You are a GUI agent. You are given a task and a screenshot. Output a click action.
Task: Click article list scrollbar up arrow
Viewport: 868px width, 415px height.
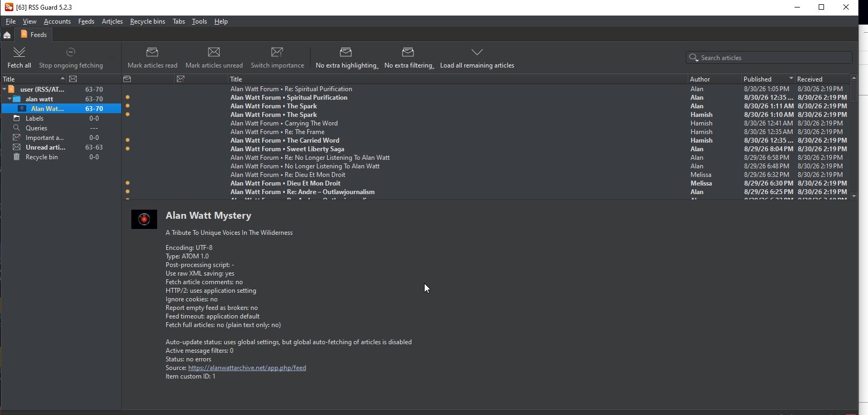854,78
